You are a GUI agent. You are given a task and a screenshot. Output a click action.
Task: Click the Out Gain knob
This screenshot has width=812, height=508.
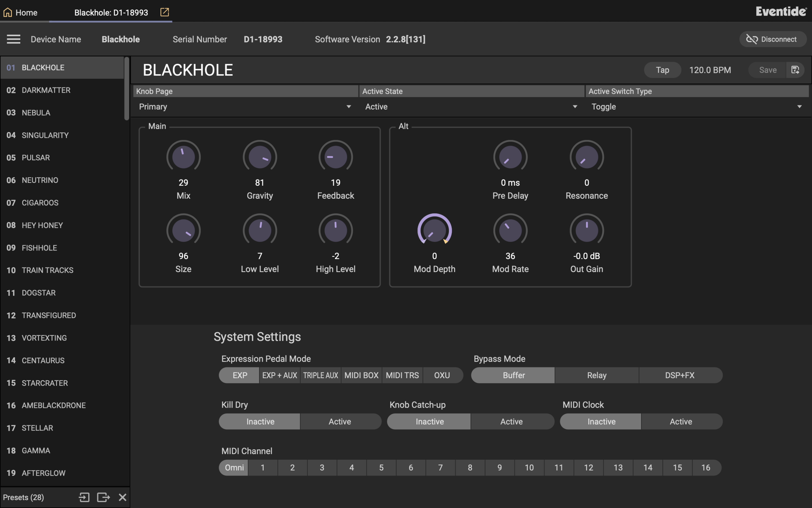pos(586,231)
